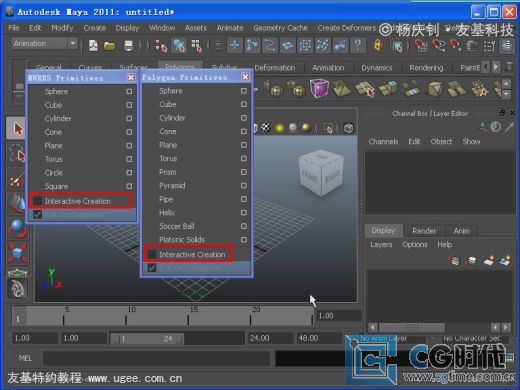Click the current frame 1.00 field
The image size is (520, 390).
click(x=339, y=315)
